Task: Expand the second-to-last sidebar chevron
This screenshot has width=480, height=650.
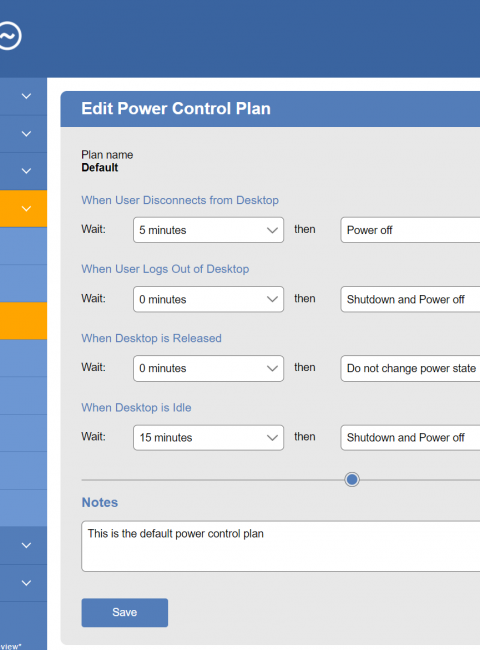Action: (x=26, y=545)
